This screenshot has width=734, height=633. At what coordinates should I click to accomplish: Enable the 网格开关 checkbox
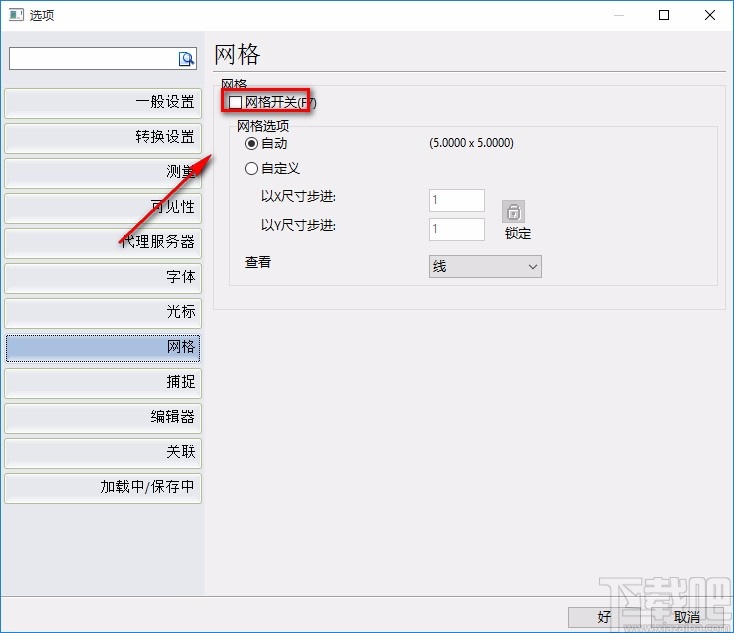(x=236, y=102)
